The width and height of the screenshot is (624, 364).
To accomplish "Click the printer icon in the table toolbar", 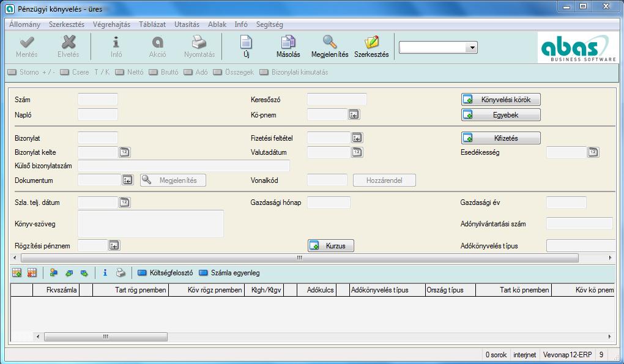I will [120, 273].
